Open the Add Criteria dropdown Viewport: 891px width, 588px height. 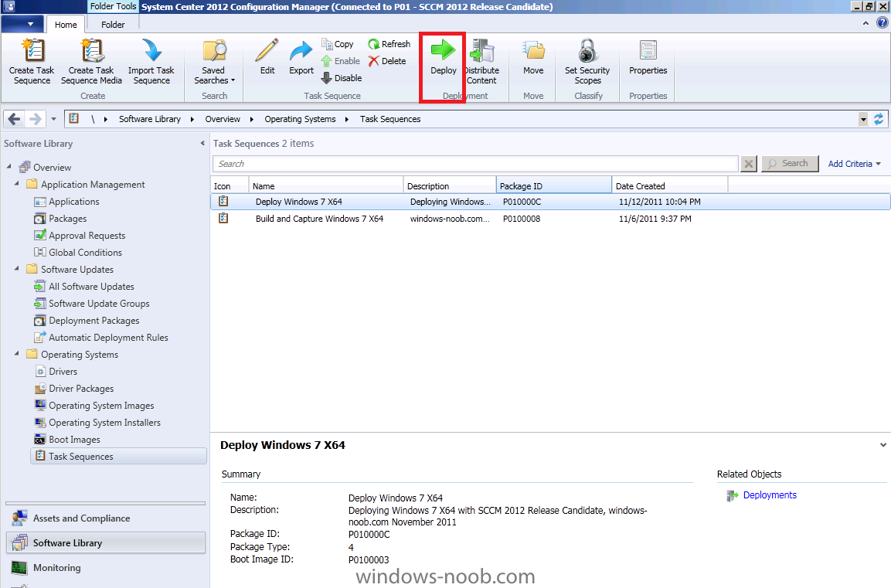tap(855, 164)
